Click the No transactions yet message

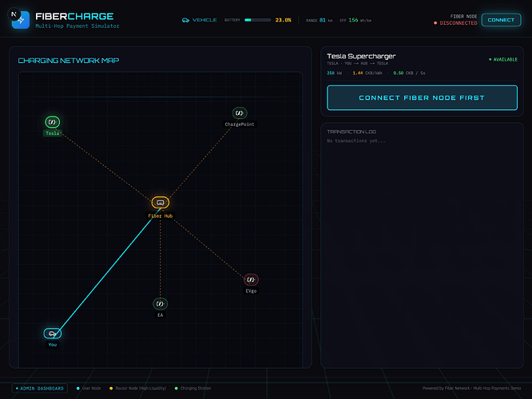pyautogui.click(x=356, y=140)
